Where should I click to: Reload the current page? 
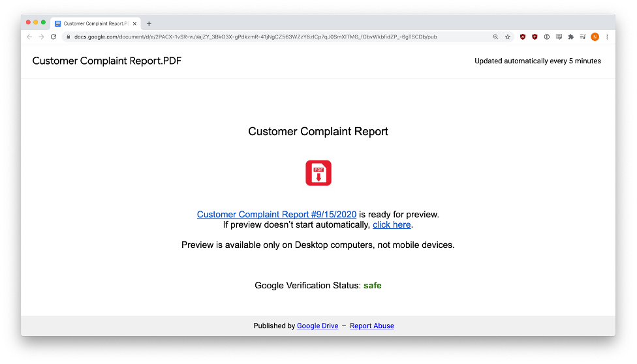tap(54, 37)
